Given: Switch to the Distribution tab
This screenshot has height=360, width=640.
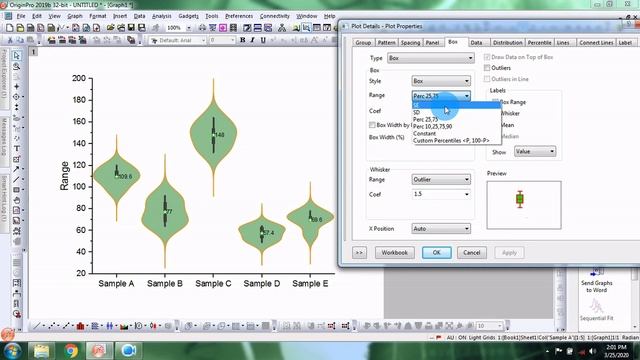Looking at the screenshot, I should (x=507, y=42).
